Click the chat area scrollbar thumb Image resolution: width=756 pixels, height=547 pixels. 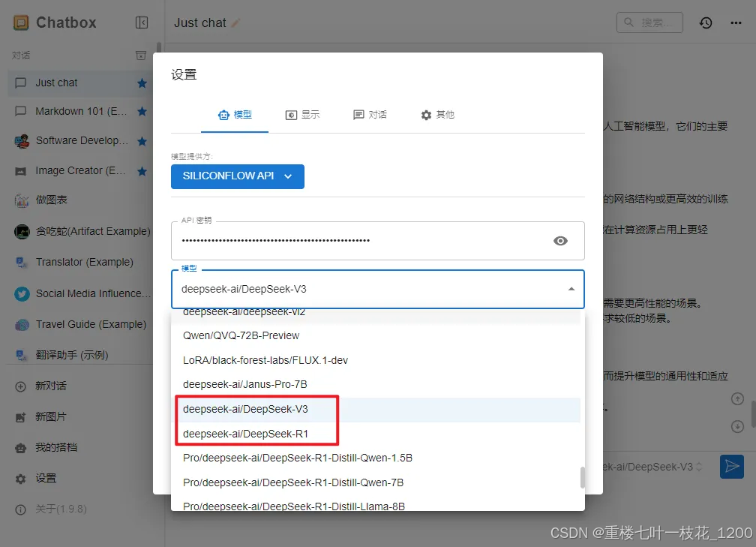click(x=753, y=416)
